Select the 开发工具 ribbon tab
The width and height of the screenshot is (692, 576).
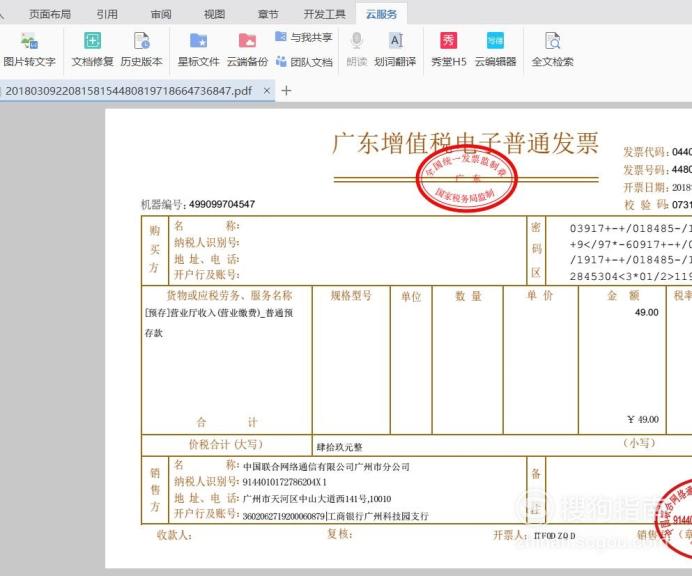324,14
